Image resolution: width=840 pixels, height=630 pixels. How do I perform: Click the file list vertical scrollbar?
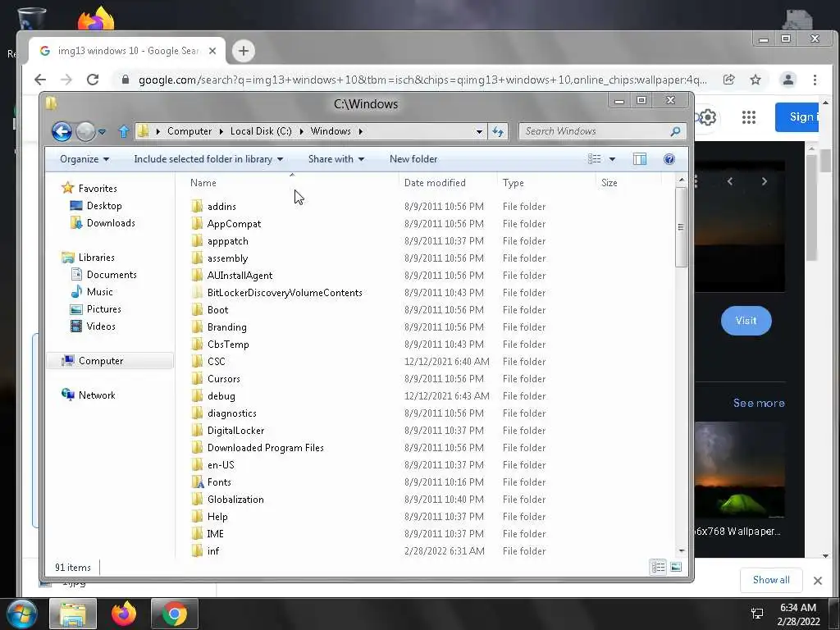tap(681, 226)
